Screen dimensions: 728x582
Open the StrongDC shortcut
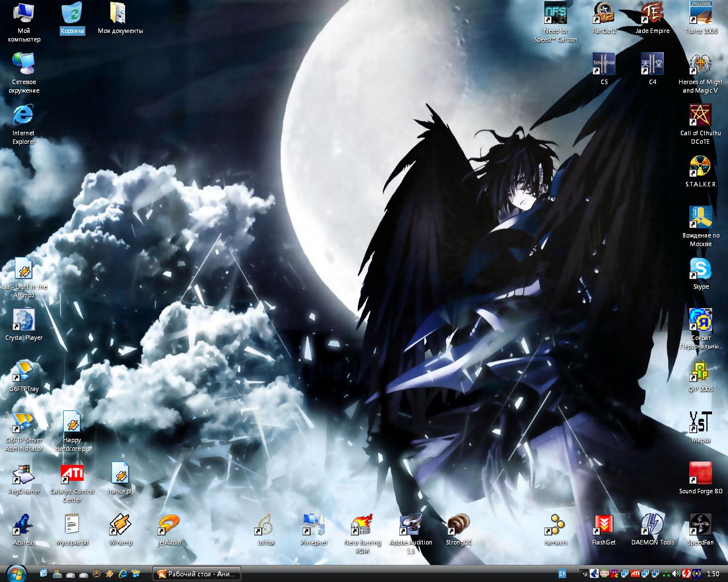(458, 530)
